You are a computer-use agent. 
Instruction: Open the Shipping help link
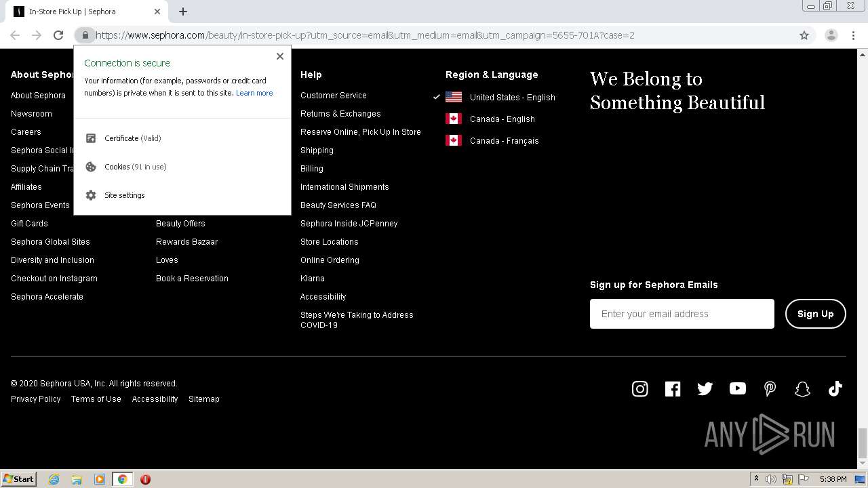click(x=317, y=150)
